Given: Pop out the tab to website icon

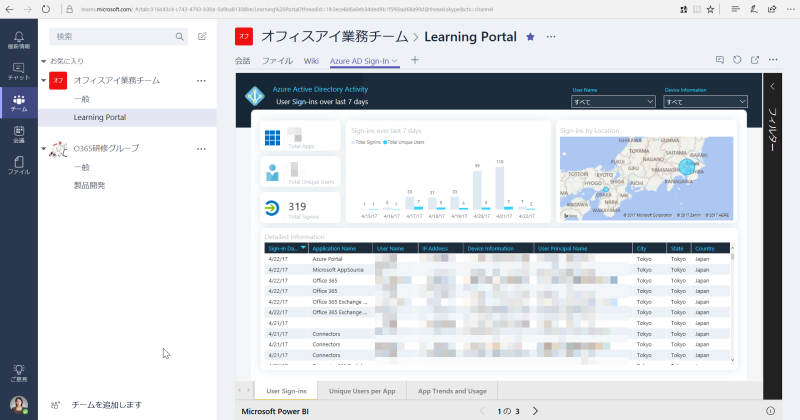Looking at the screenshot, I should (755, 60).
